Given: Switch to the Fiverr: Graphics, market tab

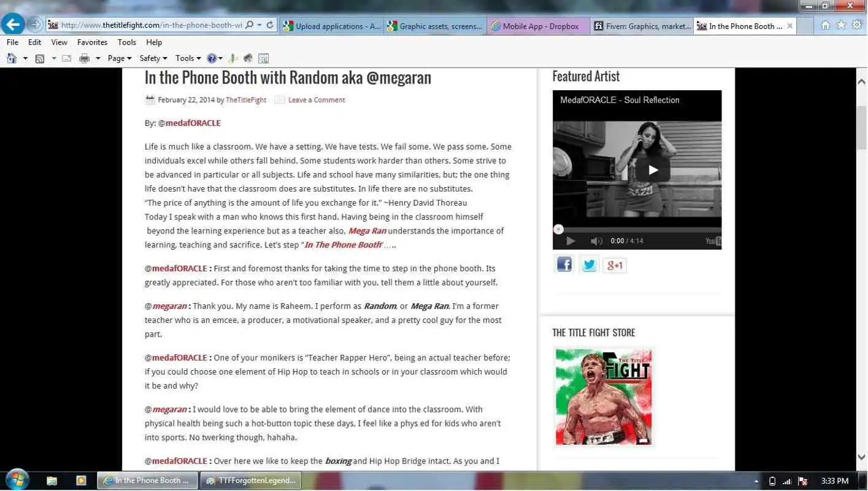Looking at the screenshot, I should pyautogui.click(x=642, y=26).
